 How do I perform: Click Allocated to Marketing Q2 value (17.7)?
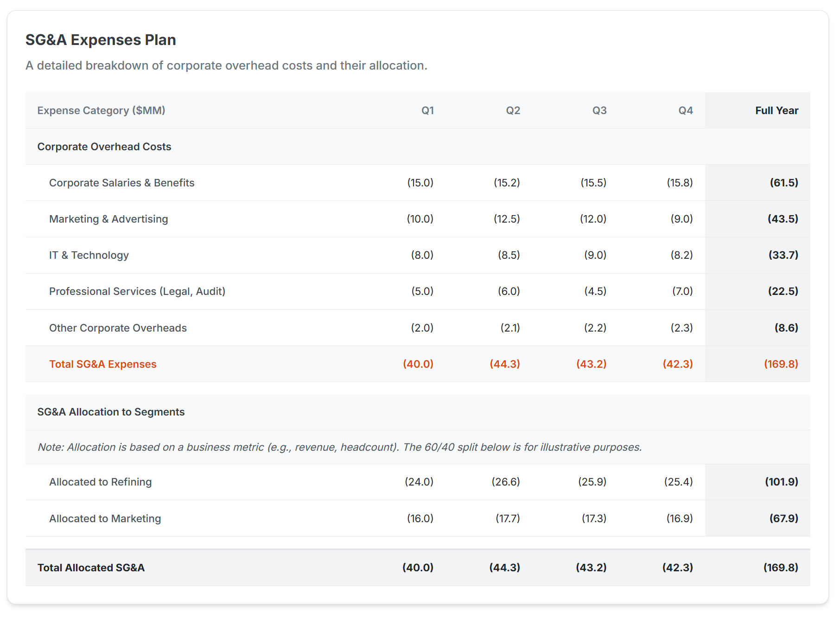508,518
